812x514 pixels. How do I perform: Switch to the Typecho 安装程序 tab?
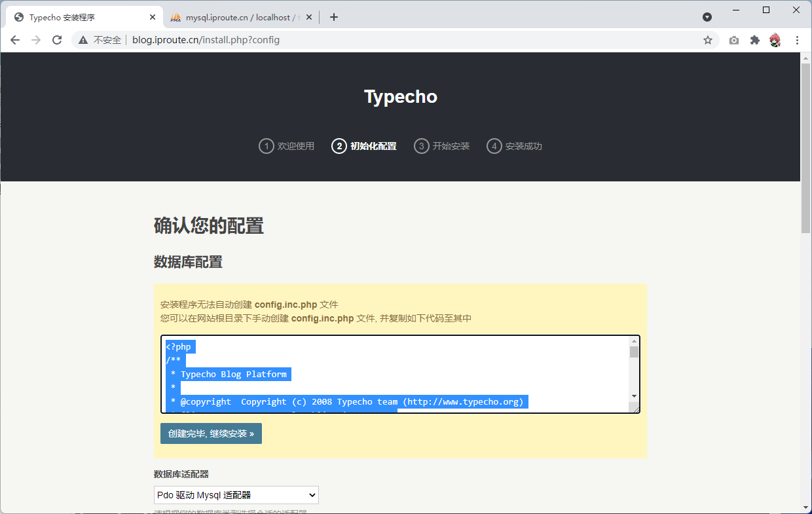(x=84, y=17)
